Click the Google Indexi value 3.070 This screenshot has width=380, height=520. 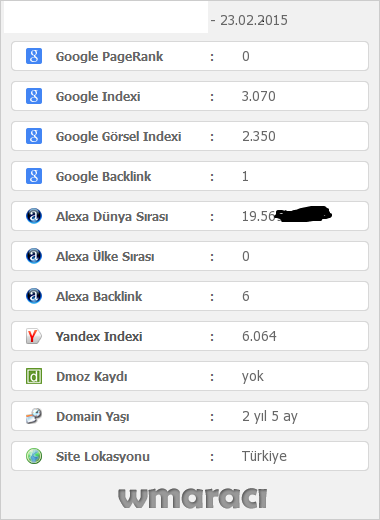[259, 96]
